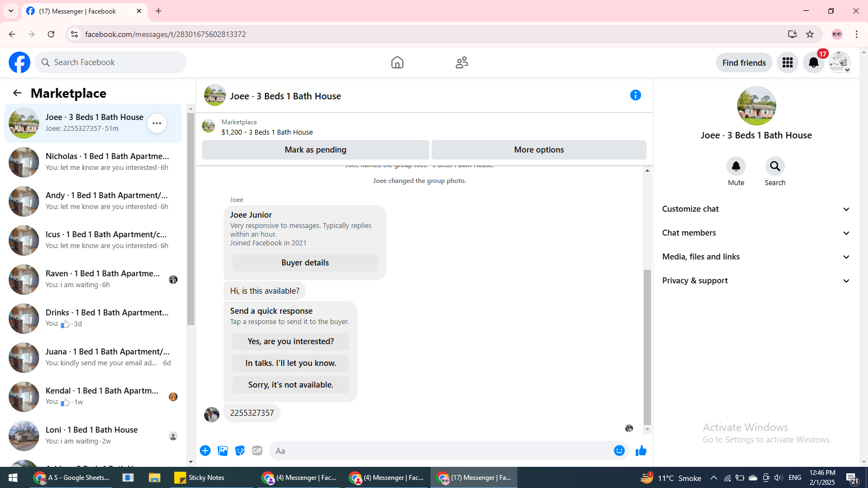Click conversation list scrollbar
Screen dimensions: 868x488
[191, 219]
